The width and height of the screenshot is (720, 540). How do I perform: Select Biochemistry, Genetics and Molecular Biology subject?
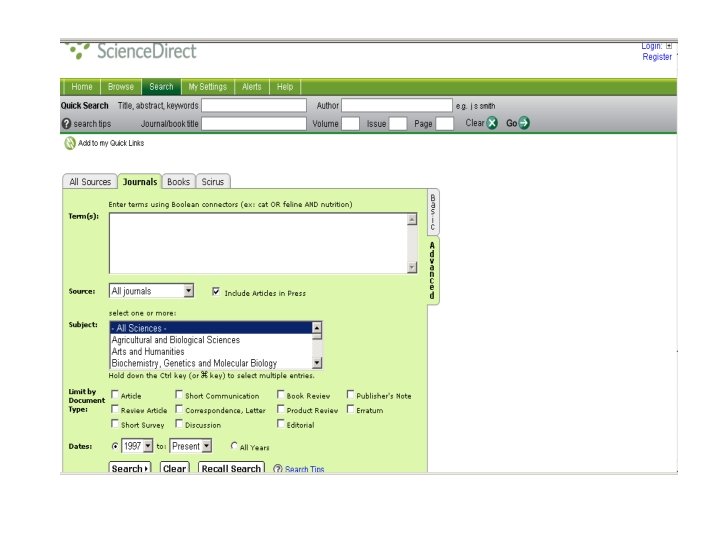click(x=211, y=363)
